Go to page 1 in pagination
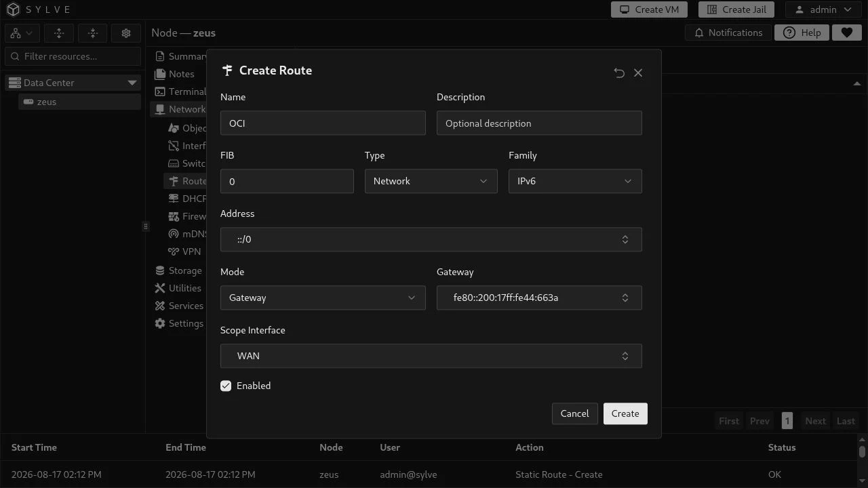The height and width of the screenshot is (488, 868). (x=787, y=421)
